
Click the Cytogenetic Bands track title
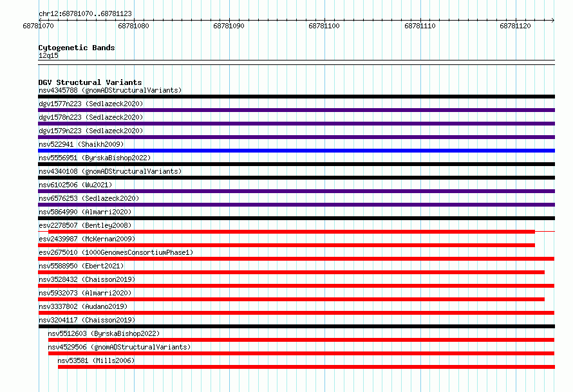77,48
